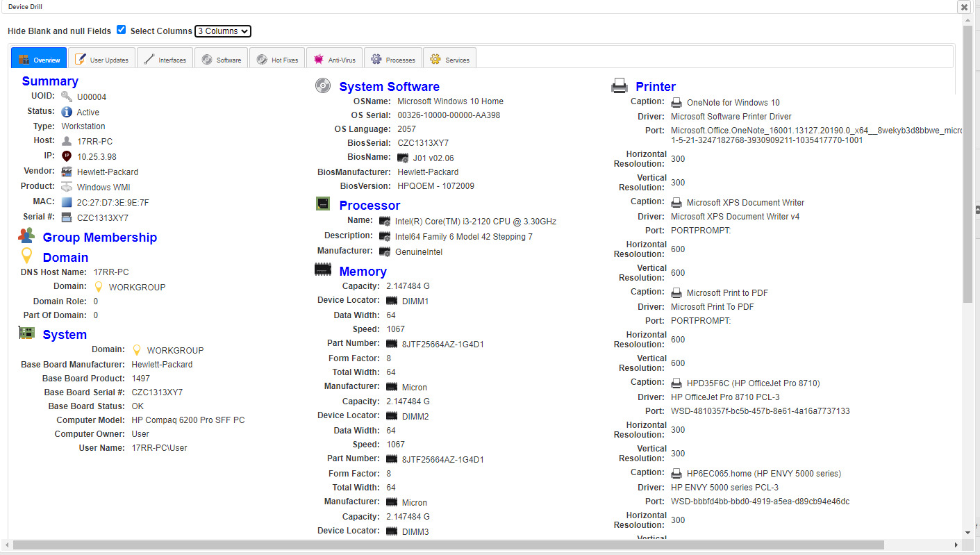The image size is (980, 555).
Task: Click the System Software disc icon
Action: [322, 85]
